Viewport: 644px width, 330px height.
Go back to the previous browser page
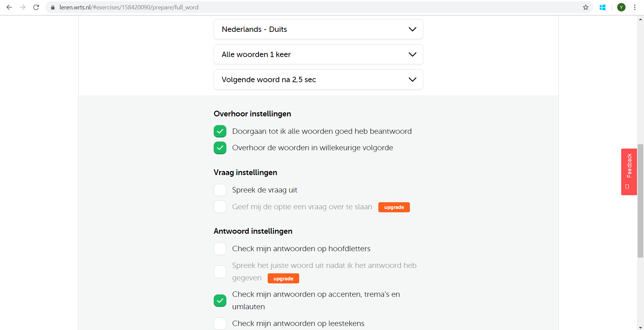click(9, 7)
